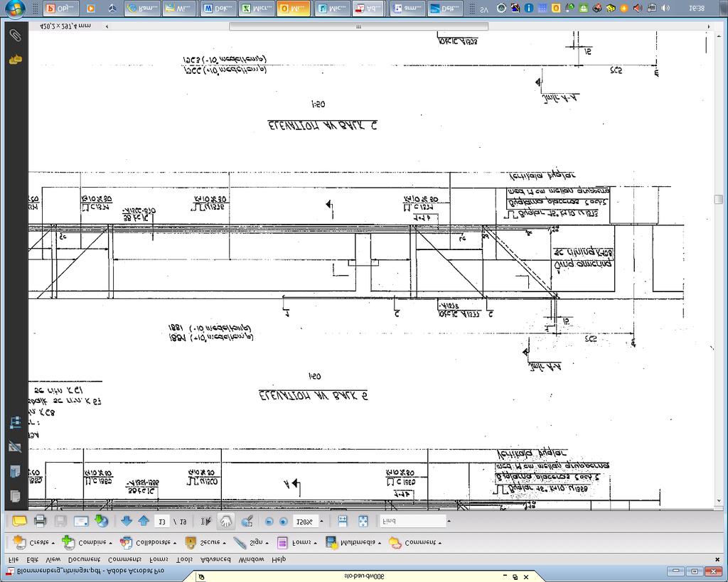
Task: Open the Edit menu
Action: click(33, 559)
